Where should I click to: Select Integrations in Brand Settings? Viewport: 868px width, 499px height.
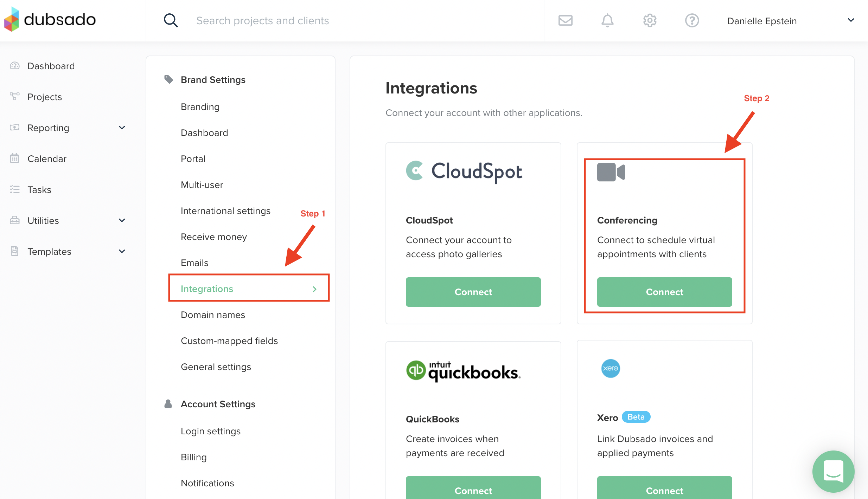(x=207, y=289)
